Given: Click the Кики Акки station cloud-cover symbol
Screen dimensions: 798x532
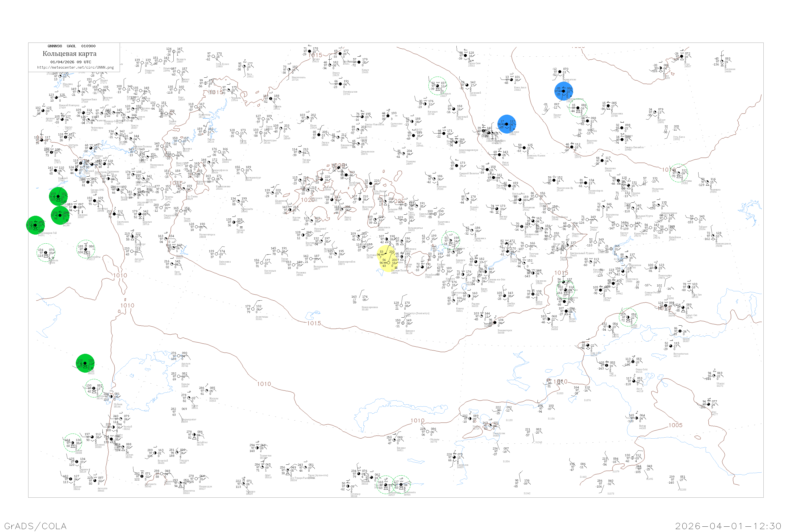Looking at the screenshot, I should click(511, 80).
